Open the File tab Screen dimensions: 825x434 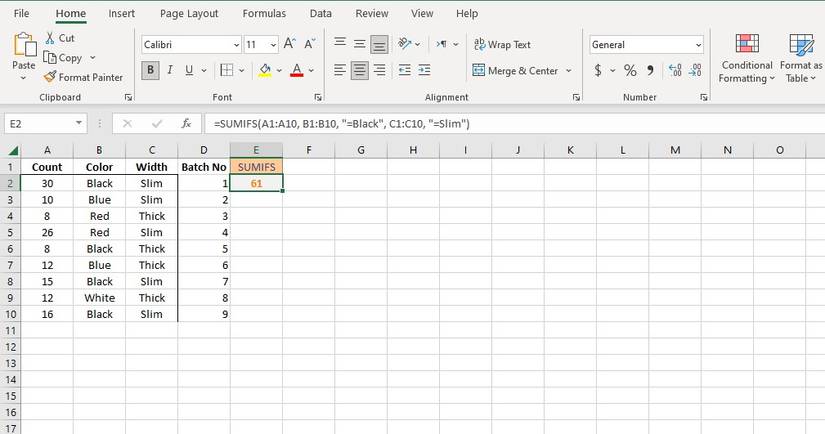pyautogui.click(x=21, y=13)
